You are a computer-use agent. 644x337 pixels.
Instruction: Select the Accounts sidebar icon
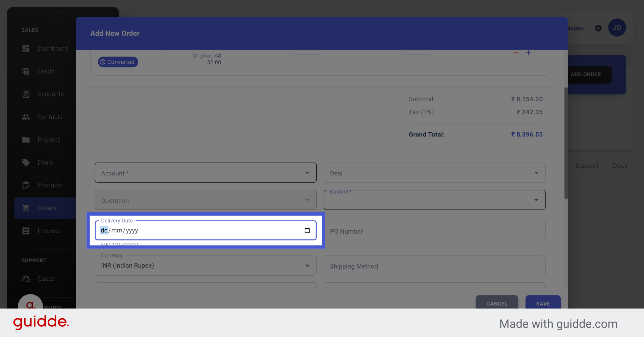pyautogui.click(x=26, y=94)
